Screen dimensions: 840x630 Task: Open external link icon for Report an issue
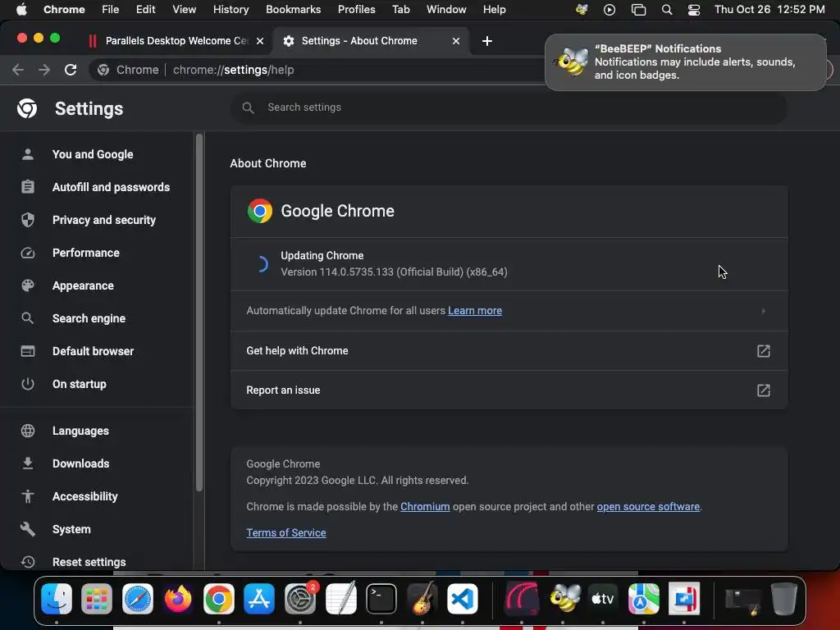pyautogui.click(x=764, y=390)
